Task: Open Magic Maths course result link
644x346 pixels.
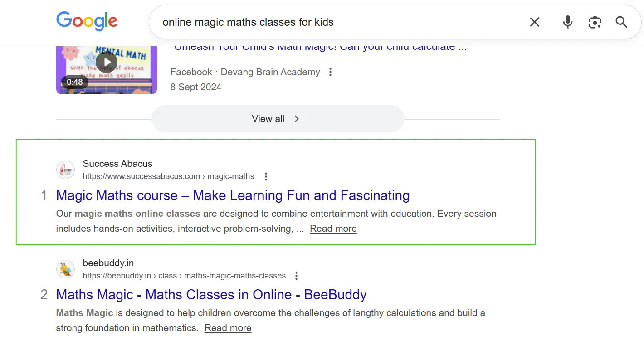Action: [x=233, y=195]
